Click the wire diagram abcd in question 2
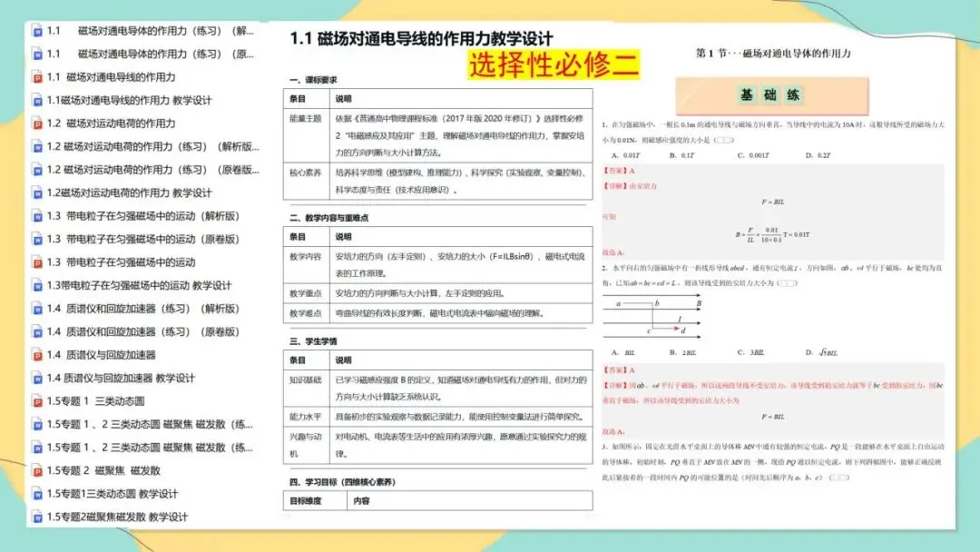The height and width of the screenshot is (552, 980). 652,315
